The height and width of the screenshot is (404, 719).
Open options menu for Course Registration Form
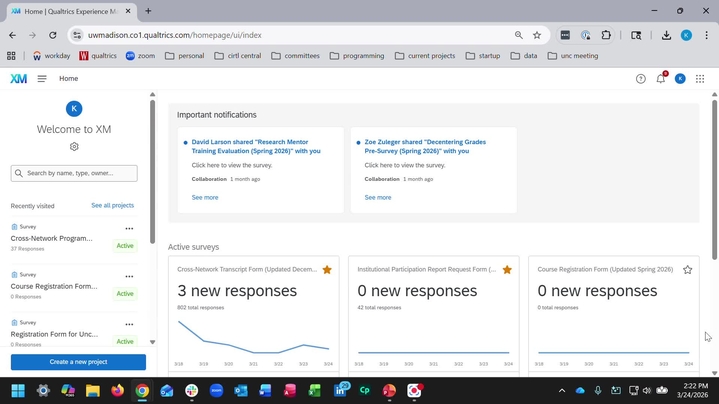pos(129,277)
